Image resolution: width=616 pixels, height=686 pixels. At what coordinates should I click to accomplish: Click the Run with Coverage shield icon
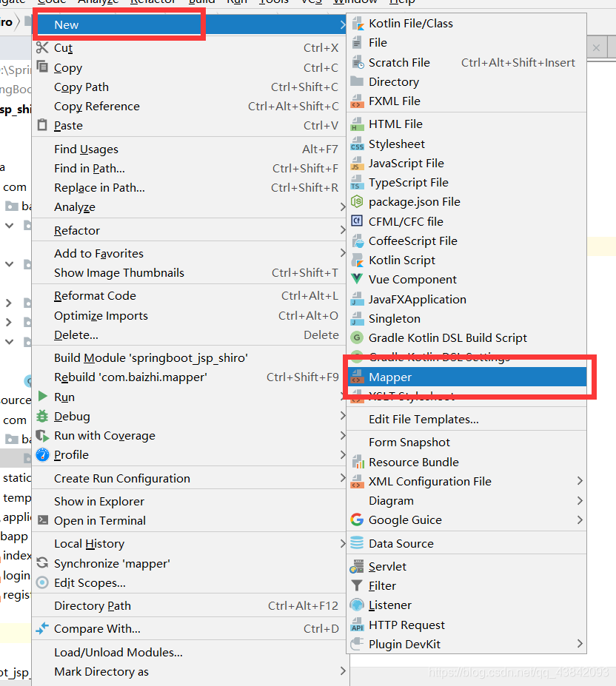coord(42,435)
